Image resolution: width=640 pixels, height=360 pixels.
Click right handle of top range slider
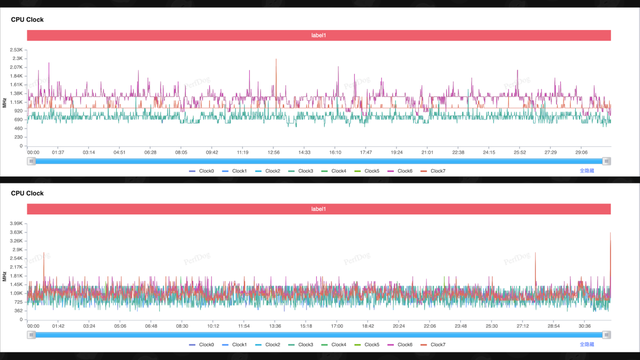coord(607,161)
